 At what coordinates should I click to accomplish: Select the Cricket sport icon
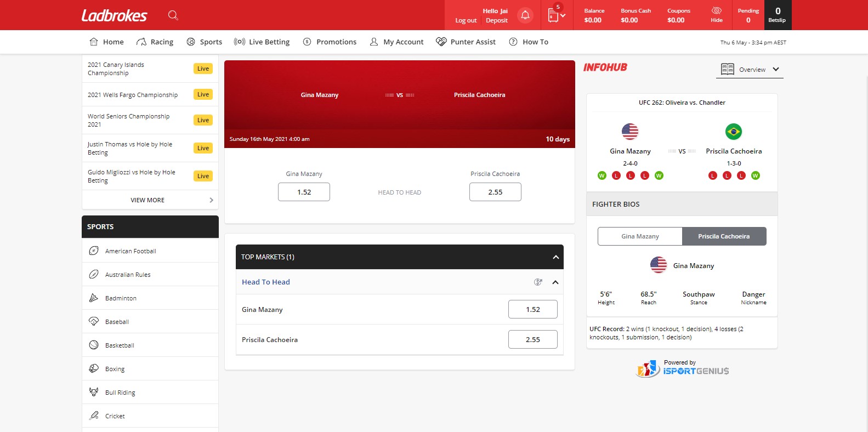94,416
